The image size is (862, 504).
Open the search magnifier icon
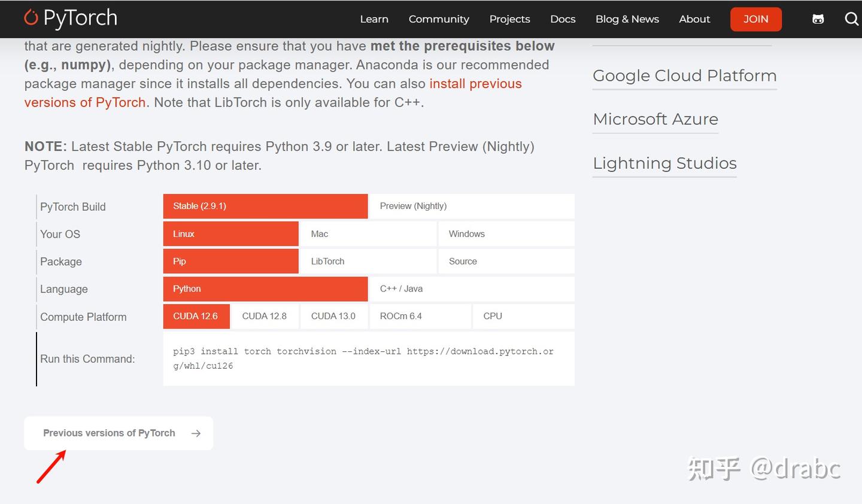[x=851, y=19]
